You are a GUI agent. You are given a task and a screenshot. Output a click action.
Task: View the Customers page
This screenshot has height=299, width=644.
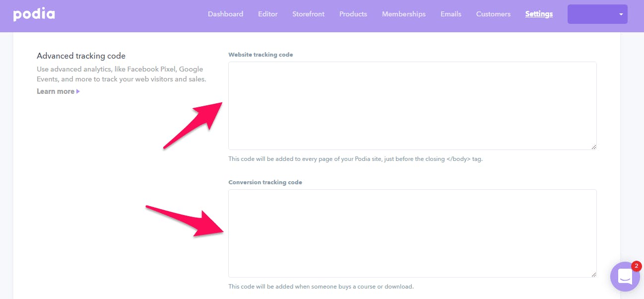click(x=493, y=14)
